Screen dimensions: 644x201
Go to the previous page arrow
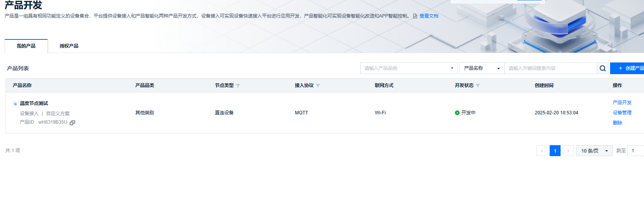541,151
